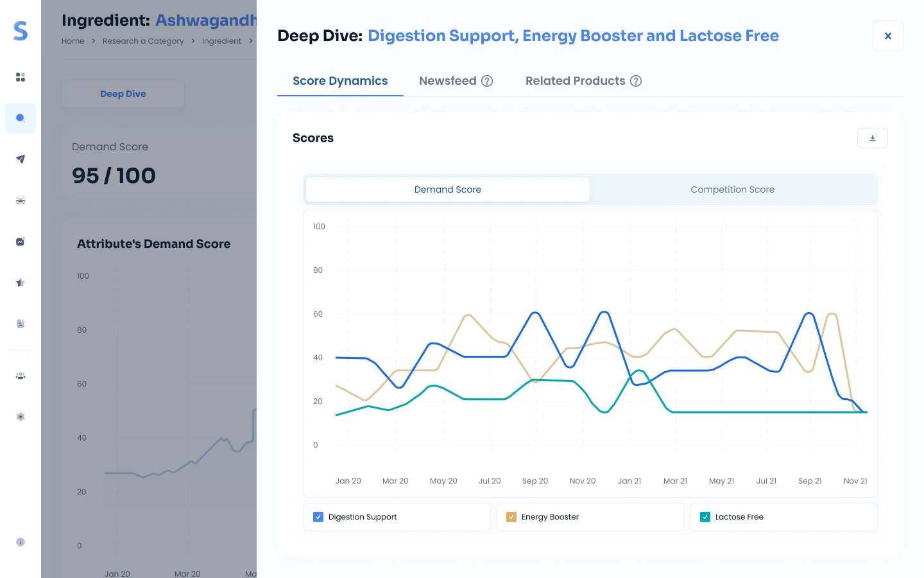Click the Demand Score 95 / 100 value

[x=114, y=175]
